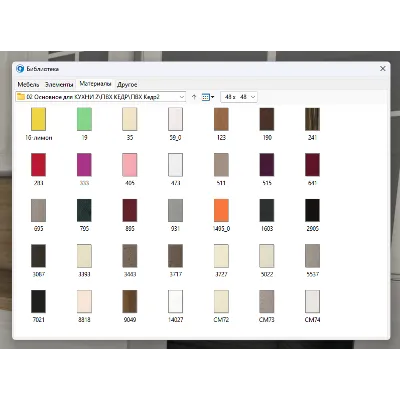Select the dark green material 705

[x=84, y=210]
